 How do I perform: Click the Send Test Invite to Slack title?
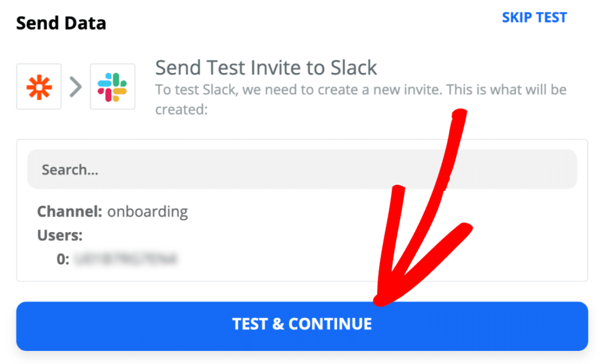265,67
